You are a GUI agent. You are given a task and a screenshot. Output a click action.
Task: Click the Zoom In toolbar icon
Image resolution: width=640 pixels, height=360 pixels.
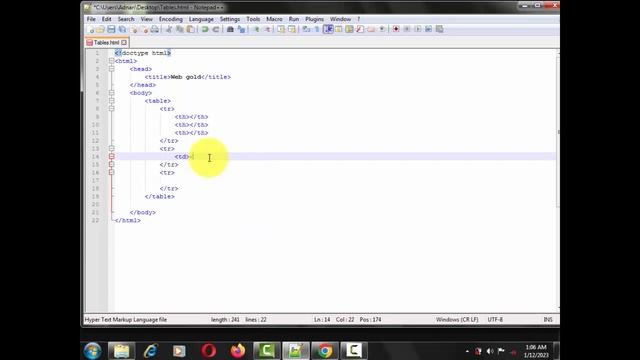click(256, 29)
